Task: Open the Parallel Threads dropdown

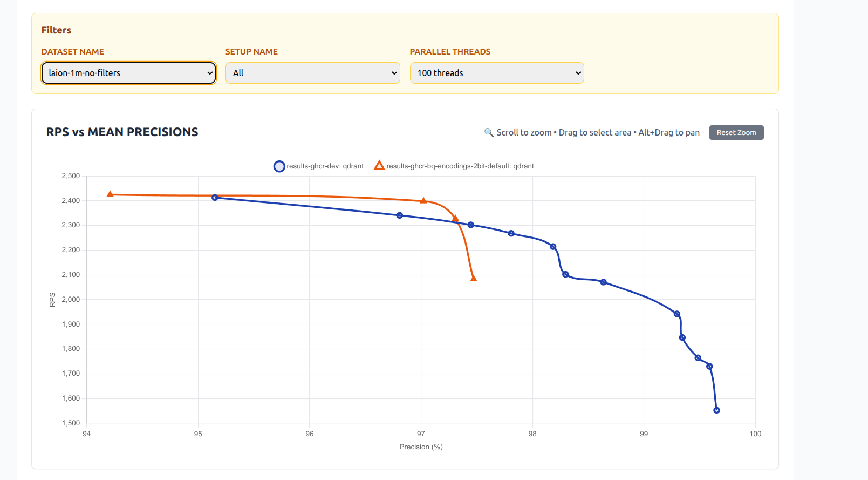Action: pyautogui.click(x=497, y=73)
